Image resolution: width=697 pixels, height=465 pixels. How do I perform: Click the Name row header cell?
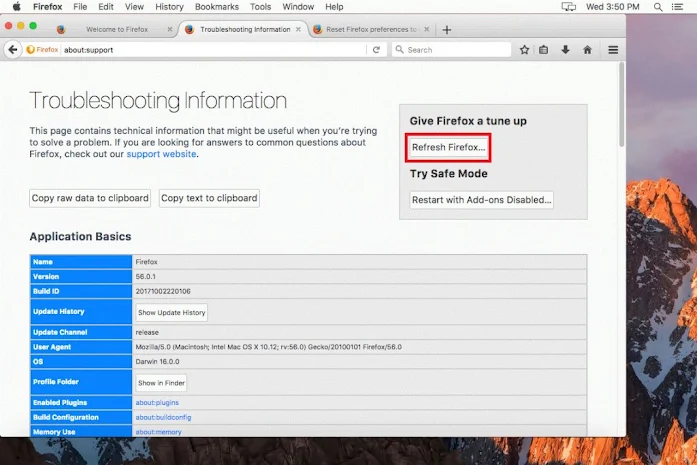[x=81, y=262]
